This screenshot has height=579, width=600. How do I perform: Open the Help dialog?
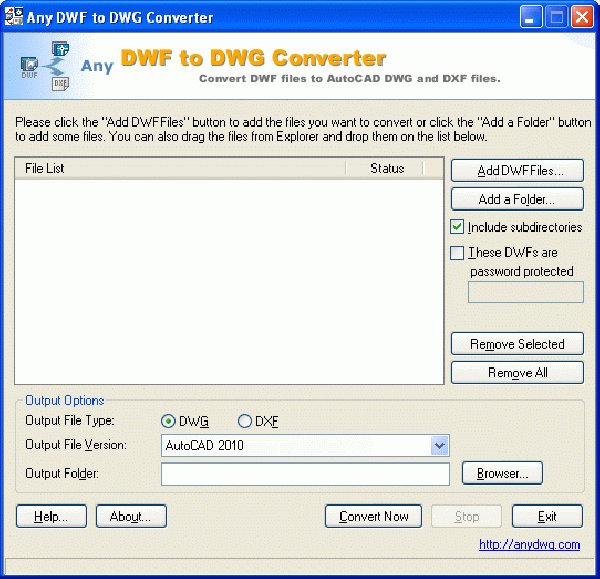coord(51,516)
